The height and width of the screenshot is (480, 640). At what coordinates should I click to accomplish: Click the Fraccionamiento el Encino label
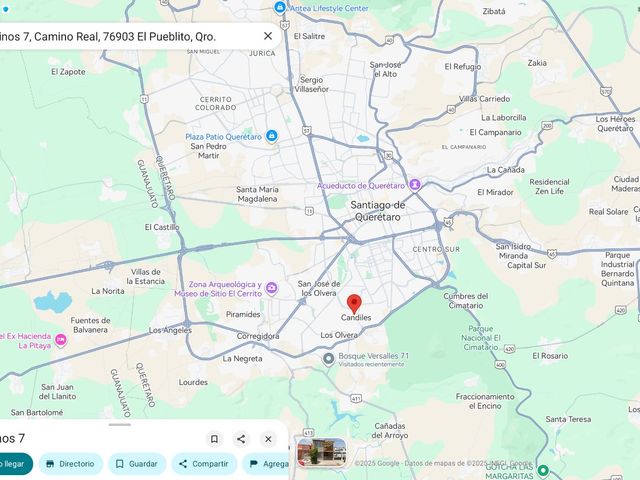point(485,401)
